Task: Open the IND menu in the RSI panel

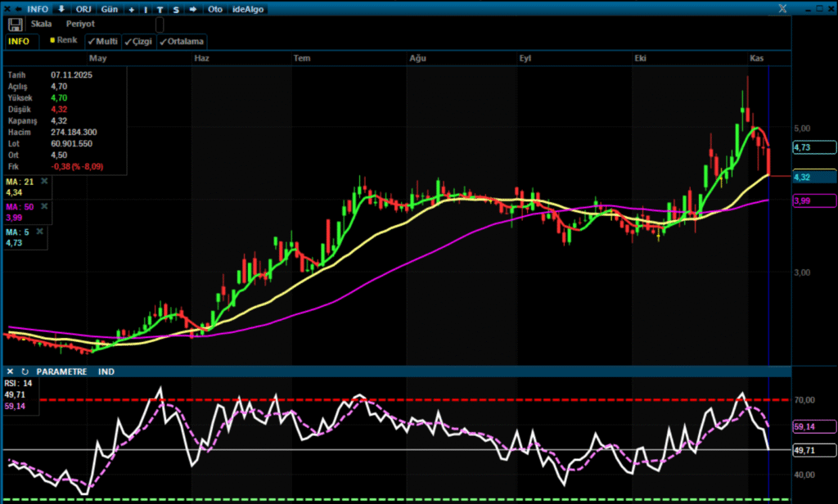Action: 106,371
